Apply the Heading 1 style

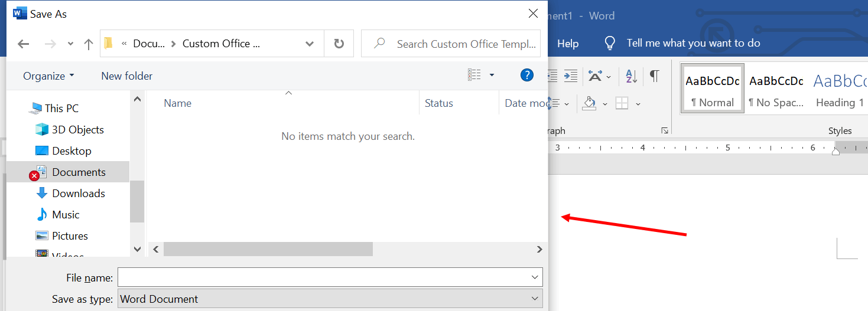pyautogui.click(x=840, y=88)
